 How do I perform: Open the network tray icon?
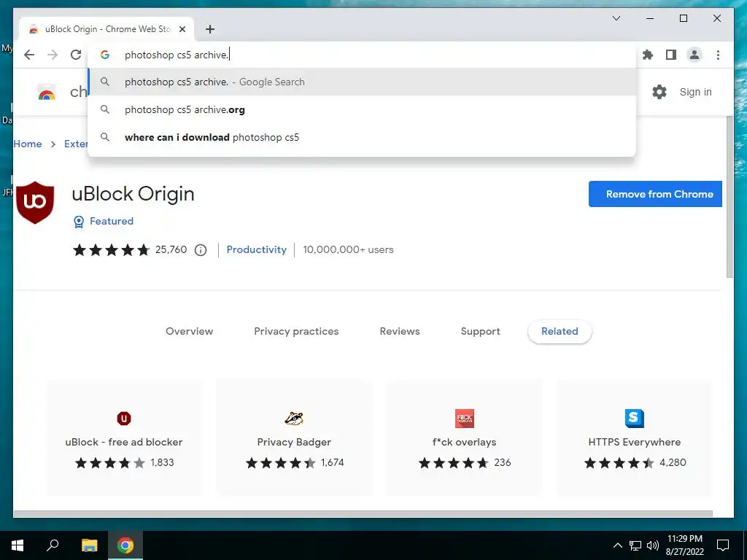coord(635,545)
